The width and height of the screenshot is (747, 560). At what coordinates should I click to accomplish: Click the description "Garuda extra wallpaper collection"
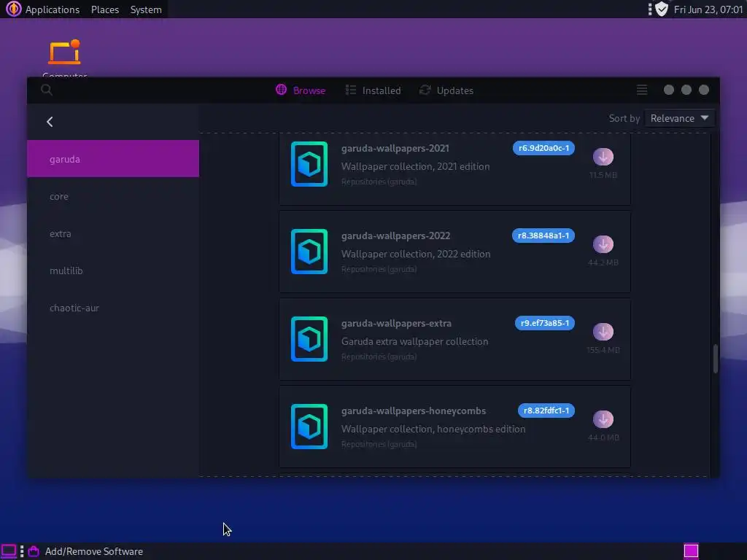pos(414,341)
